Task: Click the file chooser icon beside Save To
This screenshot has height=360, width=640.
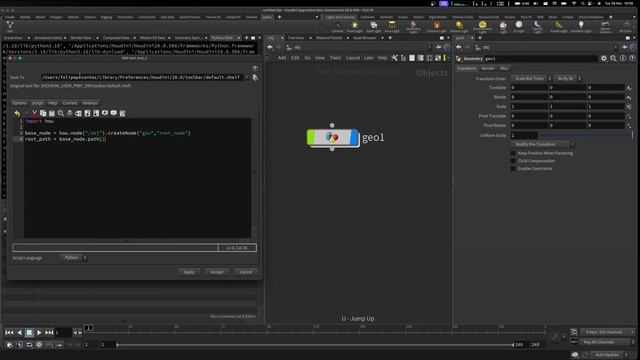Action: pyautogui.click(x=255, y=77)
